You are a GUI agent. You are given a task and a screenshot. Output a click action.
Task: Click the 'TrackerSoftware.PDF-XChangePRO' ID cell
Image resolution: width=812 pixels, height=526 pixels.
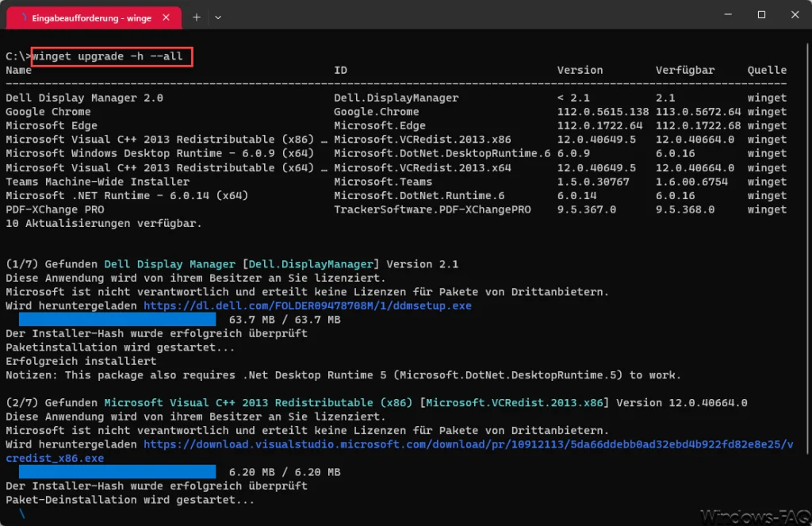(x=432, y=210)
